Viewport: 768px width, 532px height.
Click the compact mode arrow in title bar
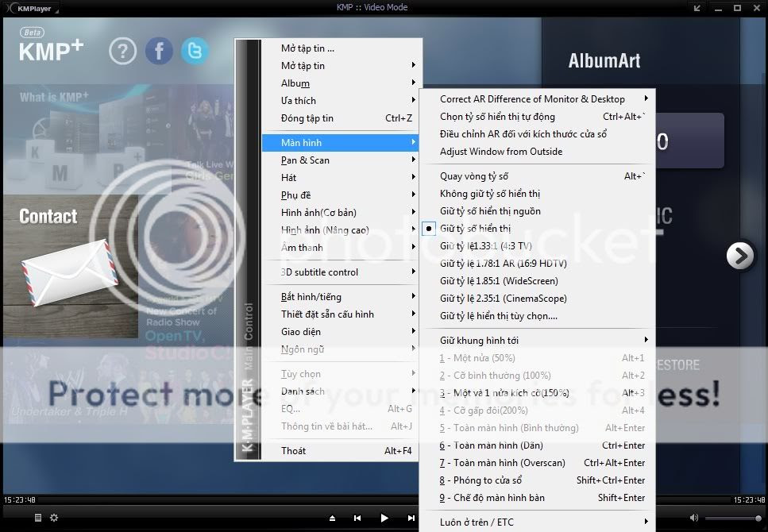click(697, 8)
